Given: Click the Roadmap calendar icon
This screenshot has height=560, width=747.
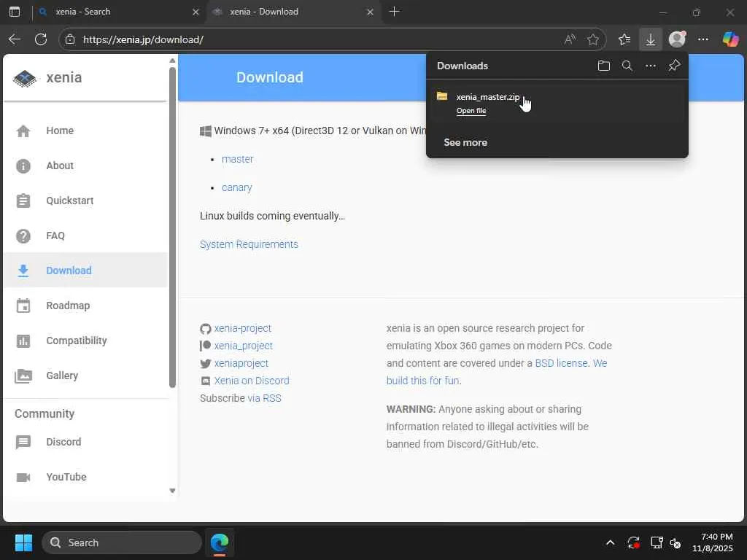Looking at the screenshot, I should point(23,306).
